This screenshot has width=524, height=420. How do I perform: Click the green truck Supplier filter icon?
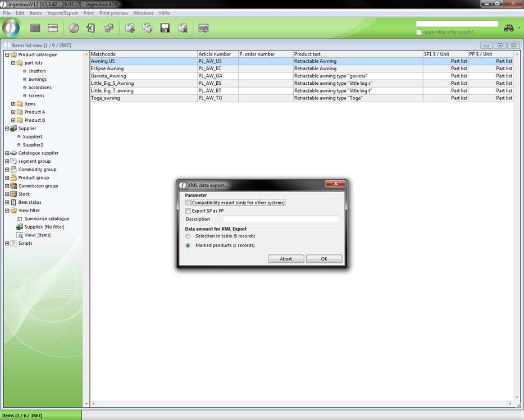[x=20, y=227]
